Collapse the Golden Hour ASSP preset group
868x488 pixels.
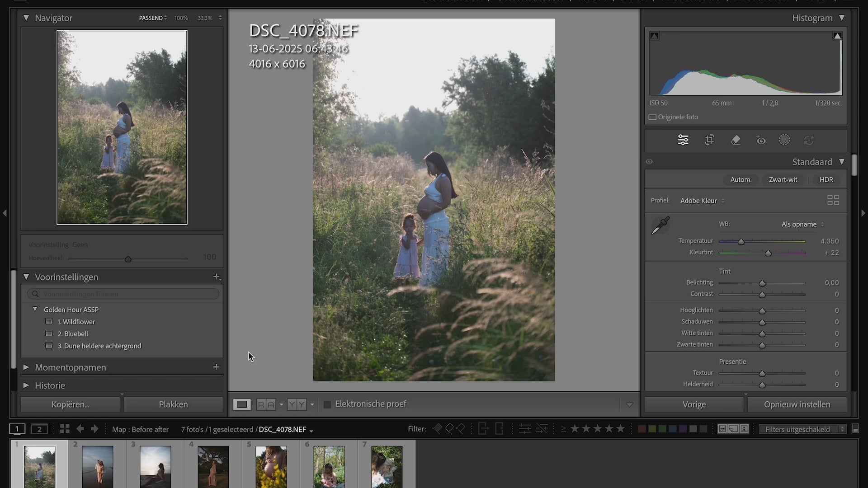pyautogui.click(x=35, y=309)
